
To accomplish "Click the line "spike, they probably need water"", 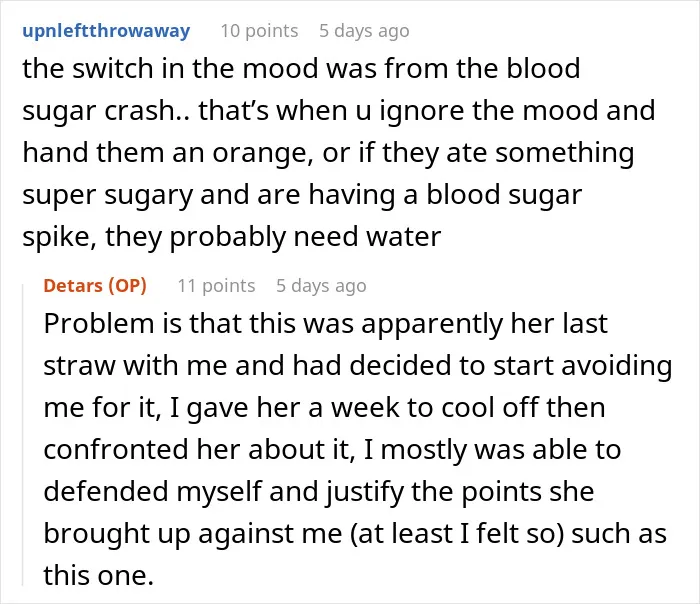I will [232, 237].
